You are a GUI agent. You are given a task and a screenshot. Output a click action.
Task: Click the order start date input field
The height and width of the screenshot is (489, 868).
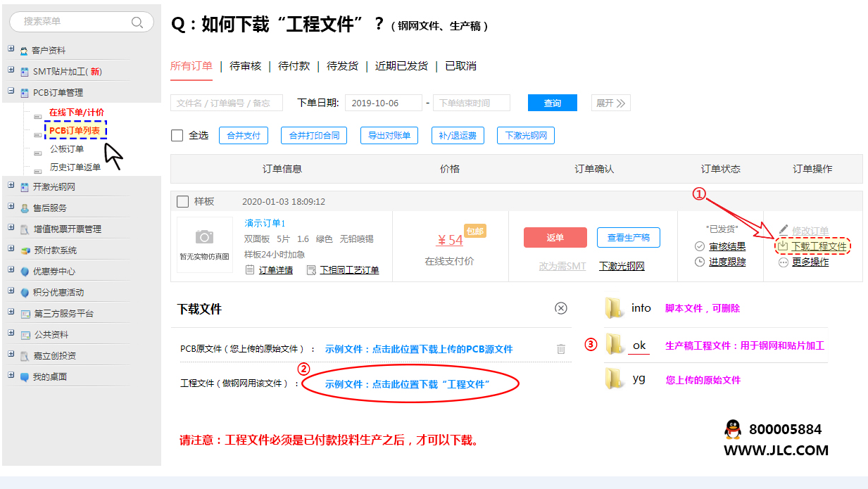pyautogui.click(x=383, y=103)
